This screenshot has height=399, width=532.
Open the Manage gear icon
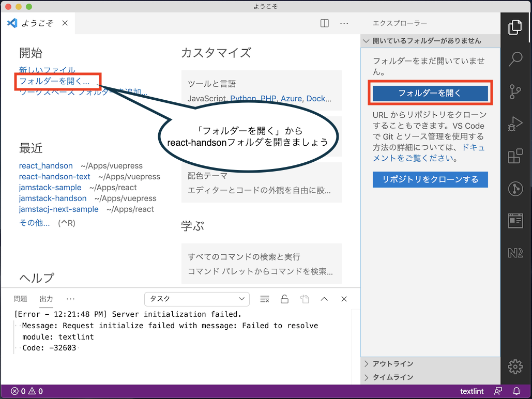point(515,367)
